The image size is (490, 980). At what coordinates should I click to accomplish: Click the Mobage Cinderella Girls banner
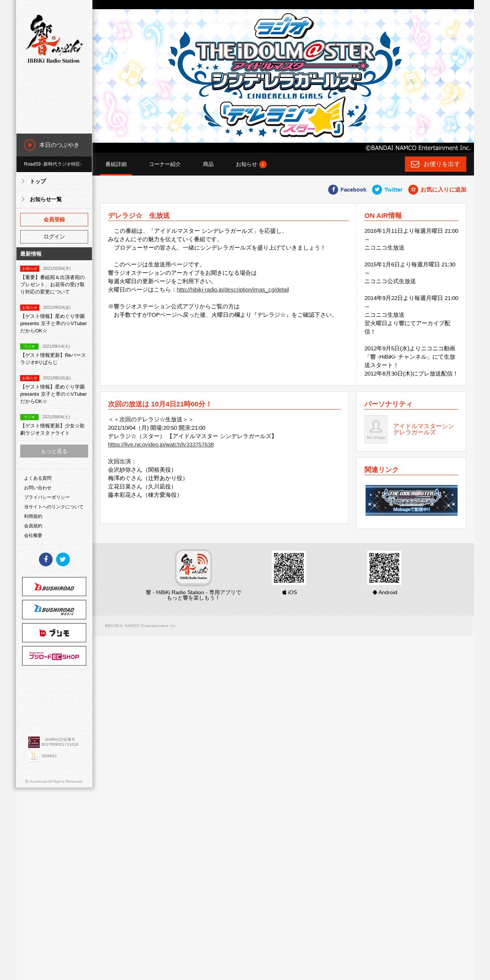coord(411,500)
